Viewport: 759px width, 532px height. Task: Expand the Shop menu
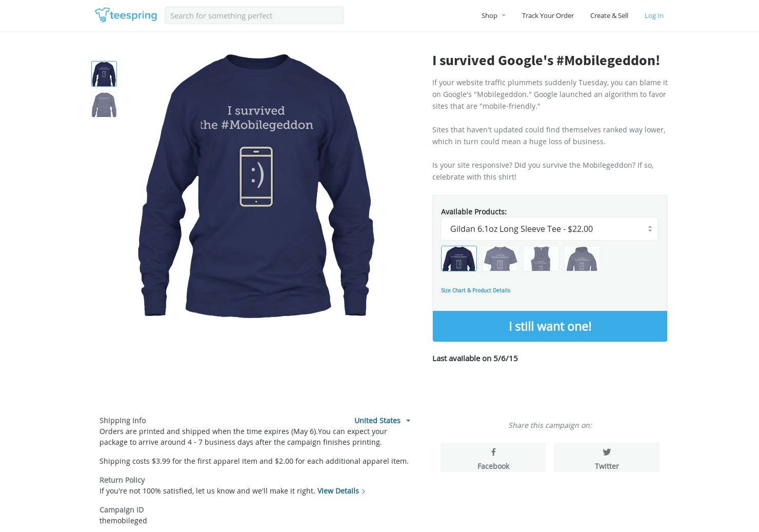pos(493,15)
